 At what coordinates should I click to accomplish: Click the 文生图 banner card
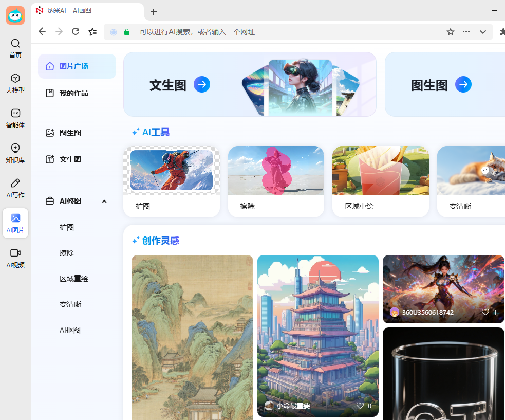[x=250, y=84]
